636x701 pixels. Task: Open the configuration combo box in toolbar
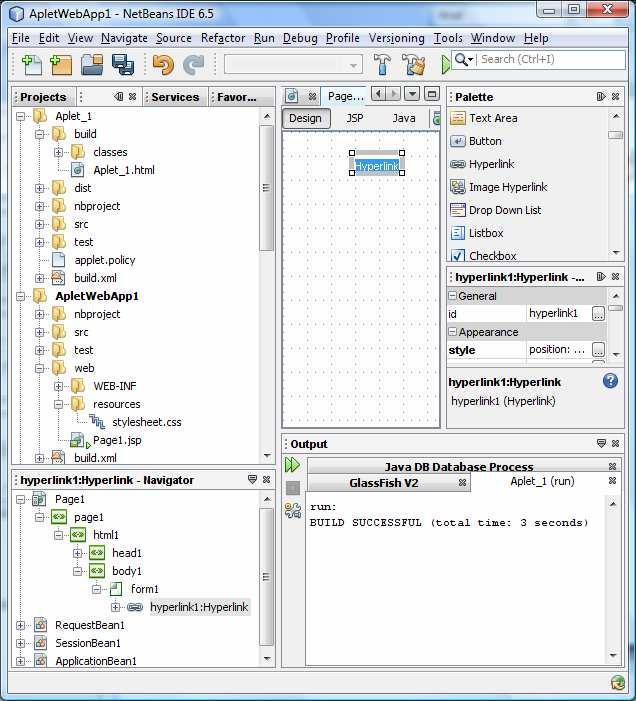(293, 65)
